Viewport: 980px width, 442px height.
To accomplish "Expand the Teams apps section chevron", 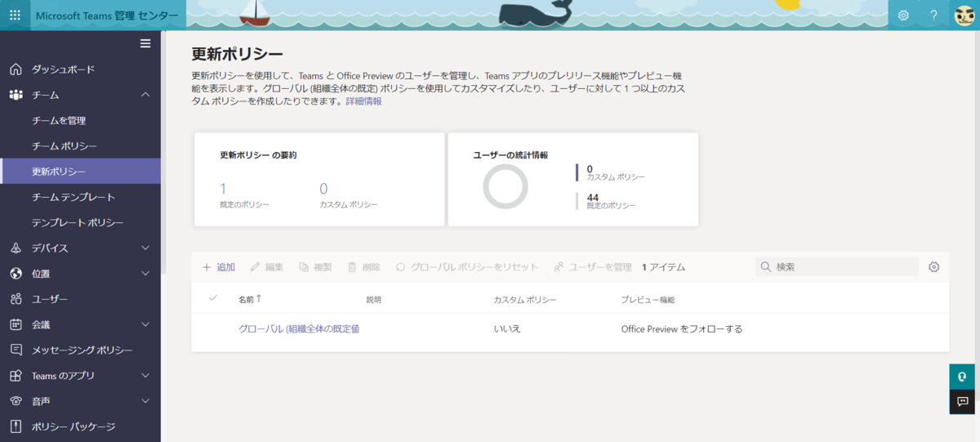I will coord(145,376).
